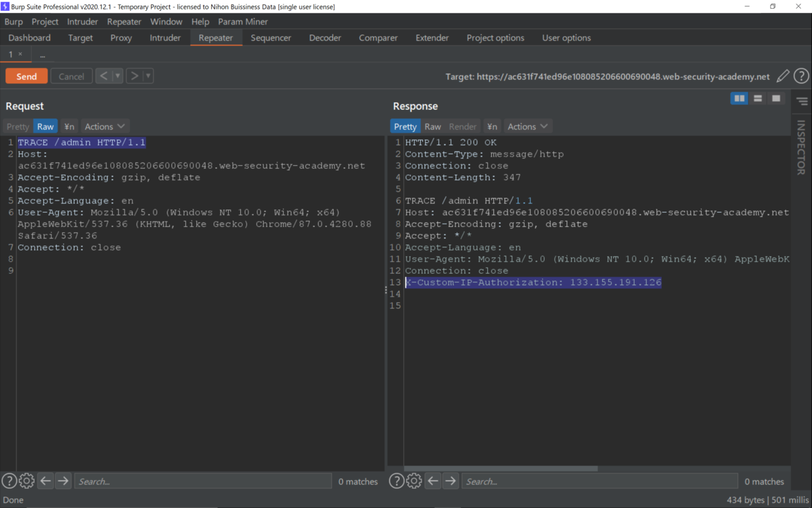Open forward history dropdown arrow

coord(148,76)
